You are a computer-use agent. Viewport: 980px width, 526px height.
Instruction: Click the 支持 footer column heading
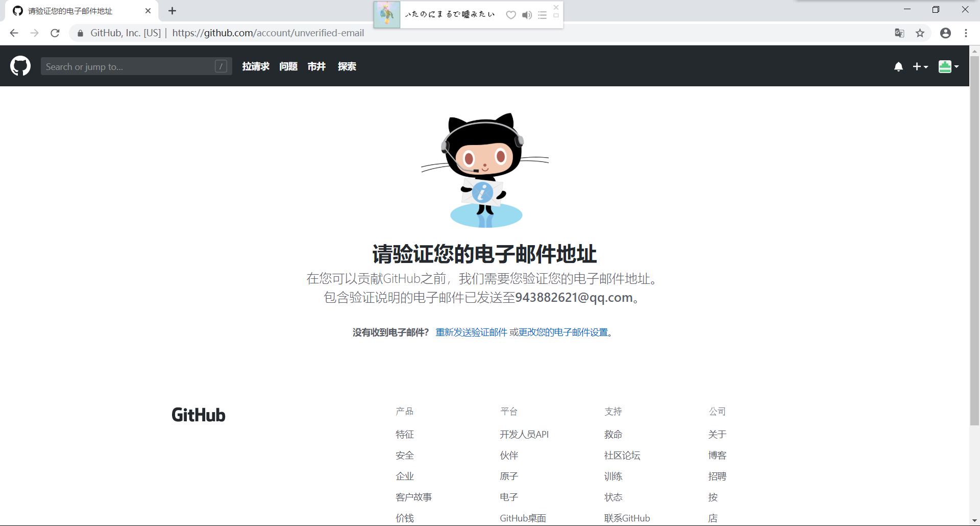click(x=613, y=411)
